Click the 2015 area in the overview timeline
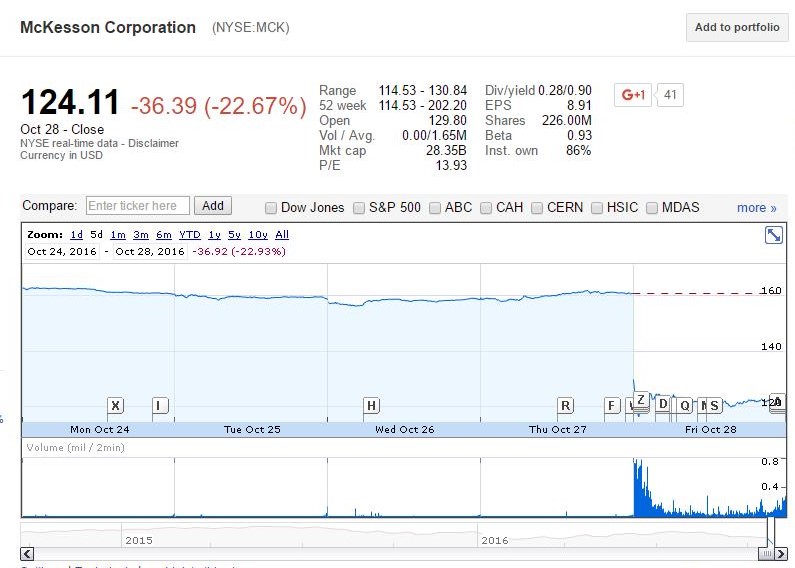795x568 pixels. coord(139,540)
